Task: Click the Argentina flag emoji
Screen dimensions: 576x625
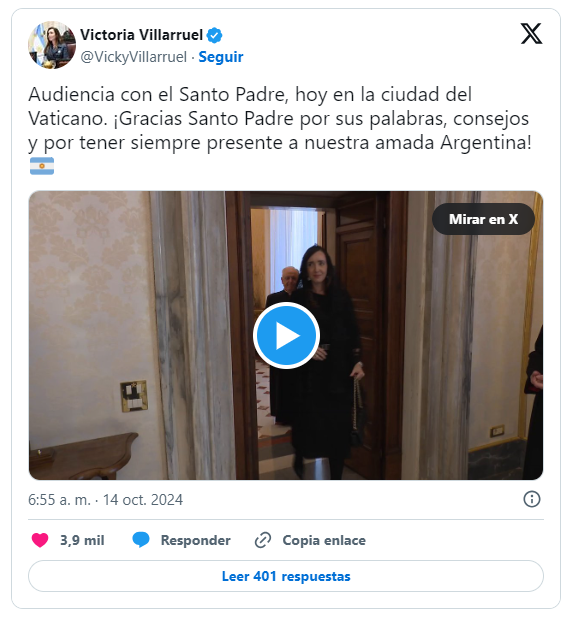Action: tap(42, 166)
